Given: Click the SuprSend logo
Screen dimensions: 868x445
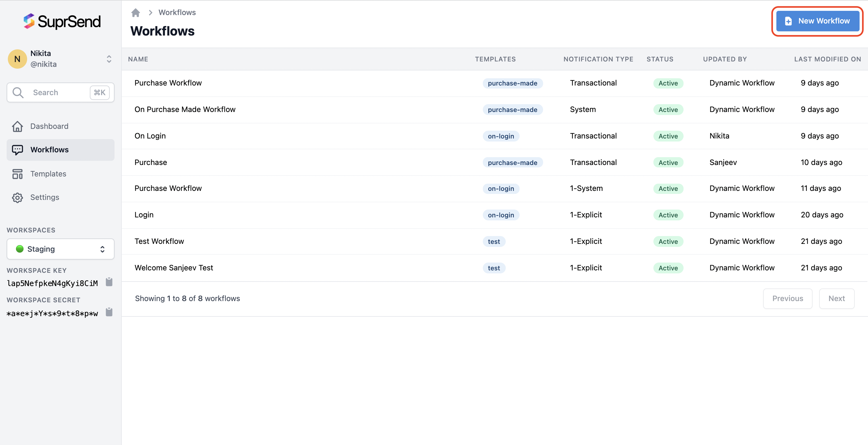Looking at the screenshot, I should click(62, 22).
